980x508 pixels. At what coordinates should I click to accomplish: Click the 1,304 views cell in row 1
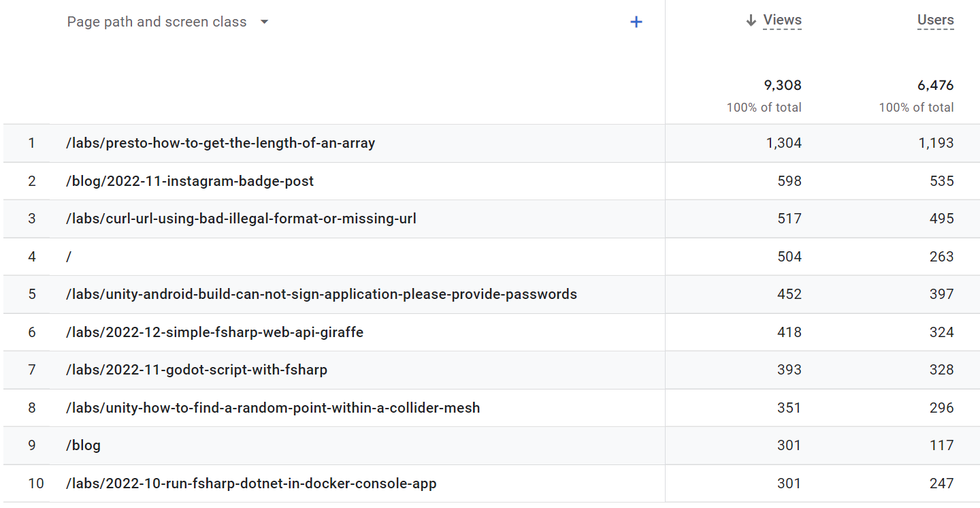[784, 143]
